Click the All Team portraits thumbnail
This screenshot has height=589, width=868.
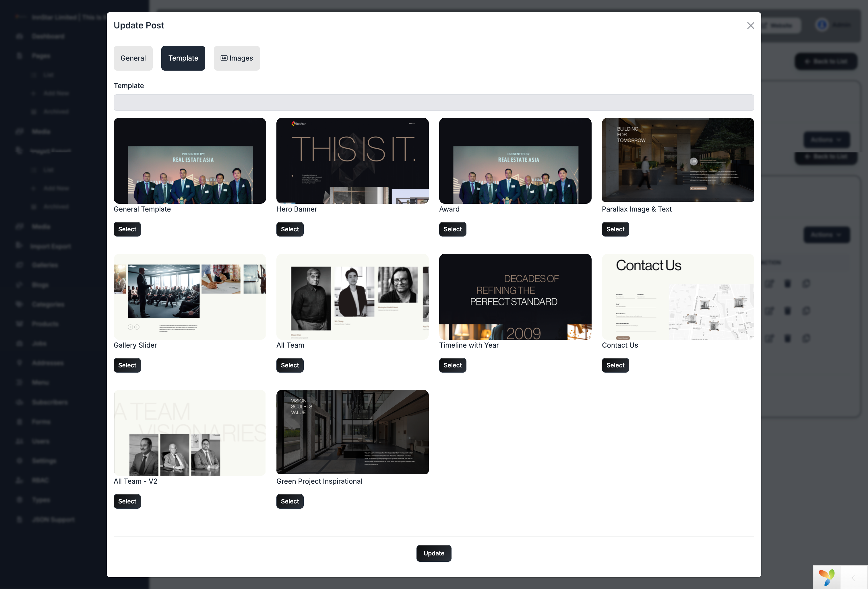[352, 297]
